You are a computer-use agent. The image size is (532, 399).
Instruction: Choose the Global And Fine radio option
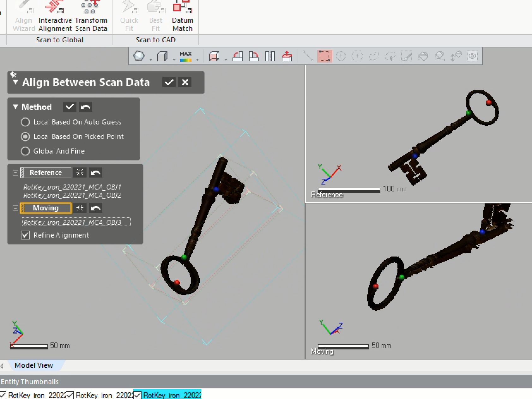(25, 151)
